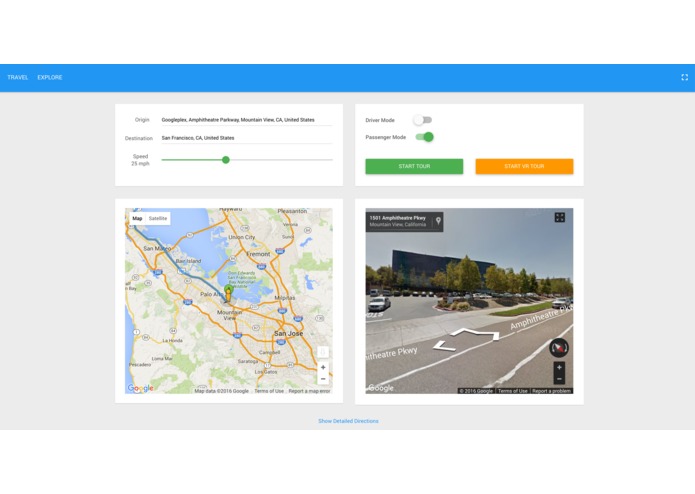Click the Speed 25 mph label
695x494 pixels.
[x=140, y=160]
